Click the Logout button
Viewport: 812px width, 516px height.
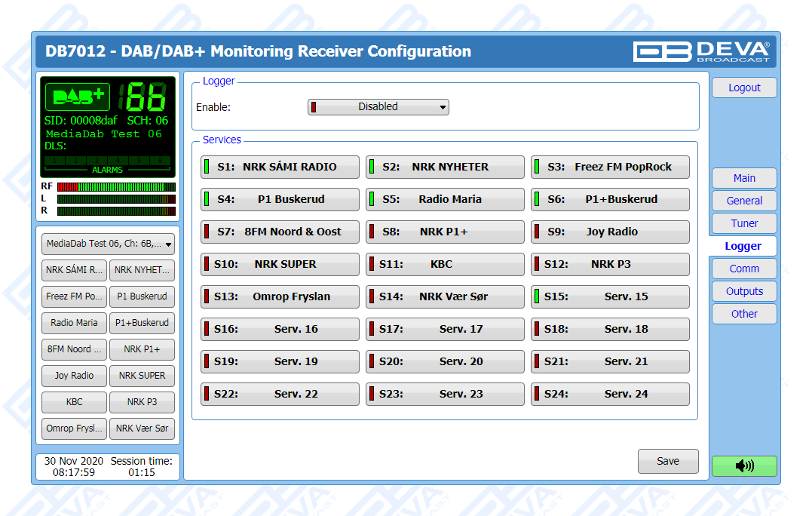pos(743,88)
